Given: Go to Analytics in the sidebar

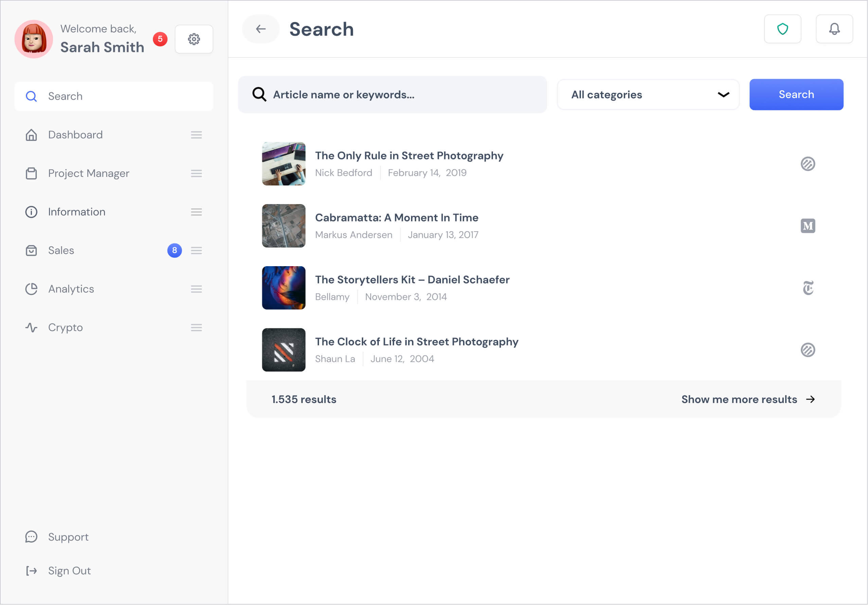Looking at the screenshot, I should [x=71, y=289].
